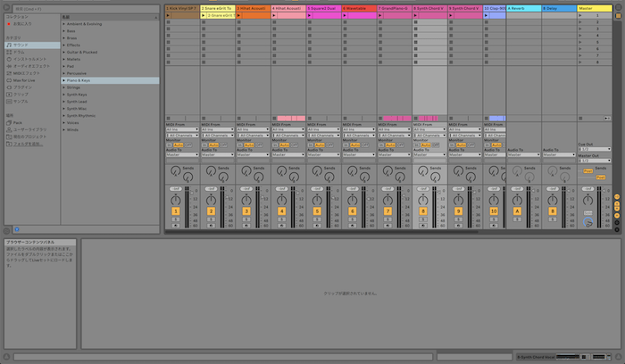Screen dimensions: 625x364
Task: Click the Drums category icon in browser
Action: point(10,53)
